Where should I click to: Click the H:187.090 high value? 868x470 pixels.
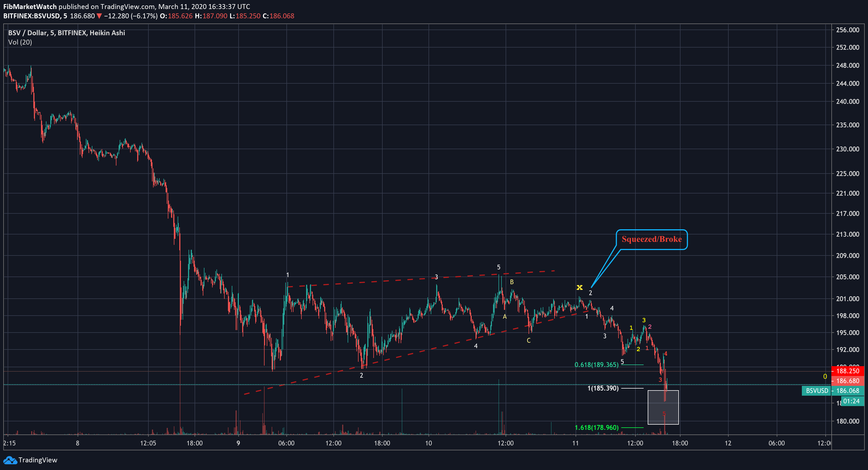pyautogui.click(x=211, y=16)
